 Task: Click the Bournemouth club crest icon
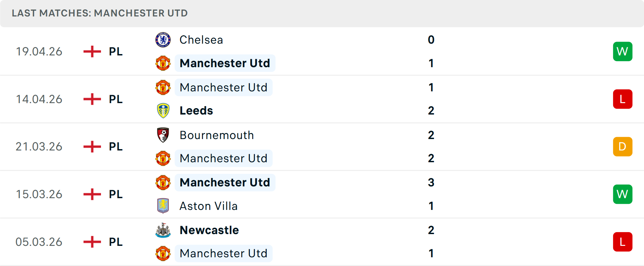pos(163,135)
